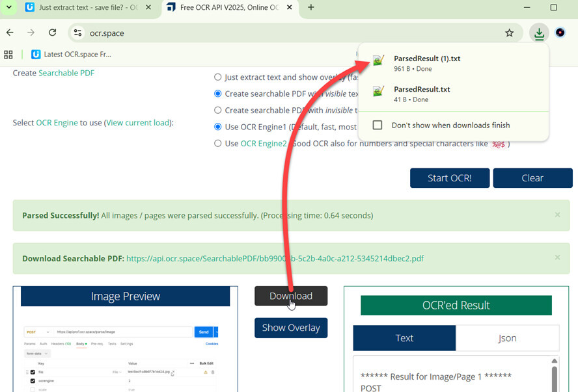
Task: Switch to the Json result tab
Action: [507, 338]
